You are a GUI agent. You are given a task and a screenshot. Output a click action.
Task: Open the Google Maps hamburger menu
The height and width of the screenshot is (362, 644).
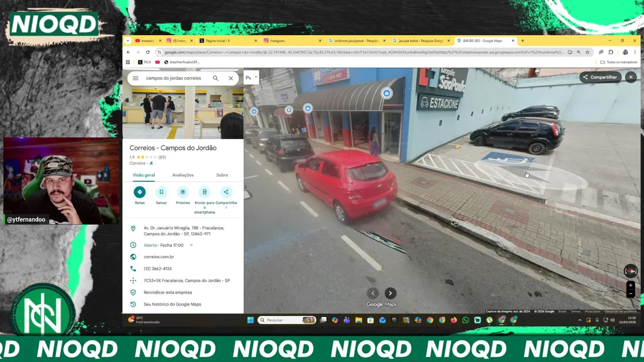click(x=135, y=78)
